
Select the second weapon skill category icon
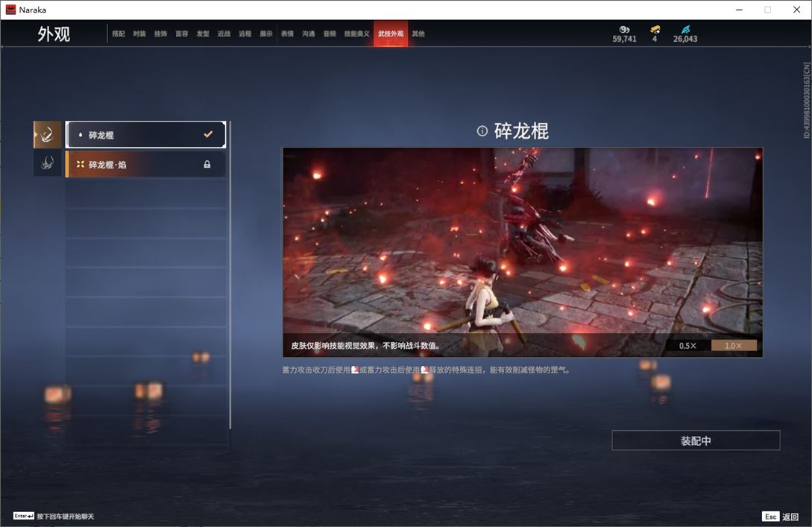coord(48,163)
